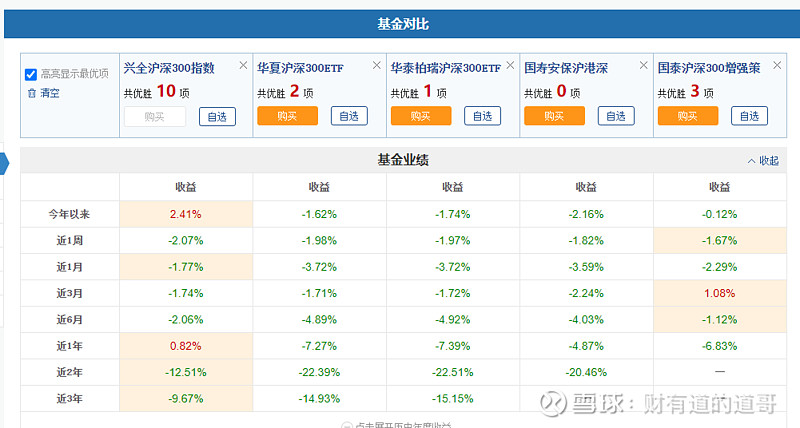Click the -6.83% 近1年 value
The height and width of the screenshot is (428, 800).
(720, 346)
